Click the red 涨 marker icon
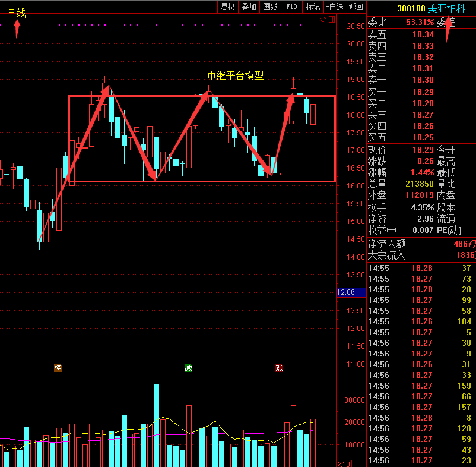Image resolution: width=476 pixels, height=467 pixels. point(279,368)
